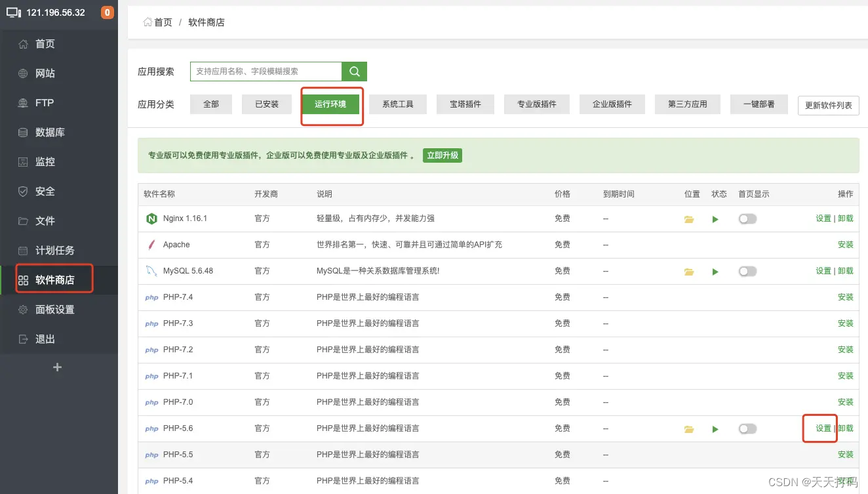Select the 已安装 category tab
This screenshot has width=868, height=494.
tap(267, 104)
